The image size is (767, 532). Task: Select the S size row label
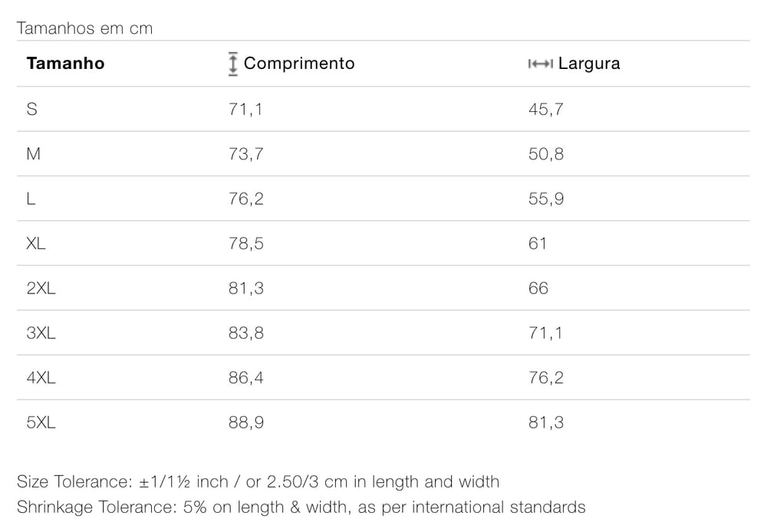[x=31, y=109]
